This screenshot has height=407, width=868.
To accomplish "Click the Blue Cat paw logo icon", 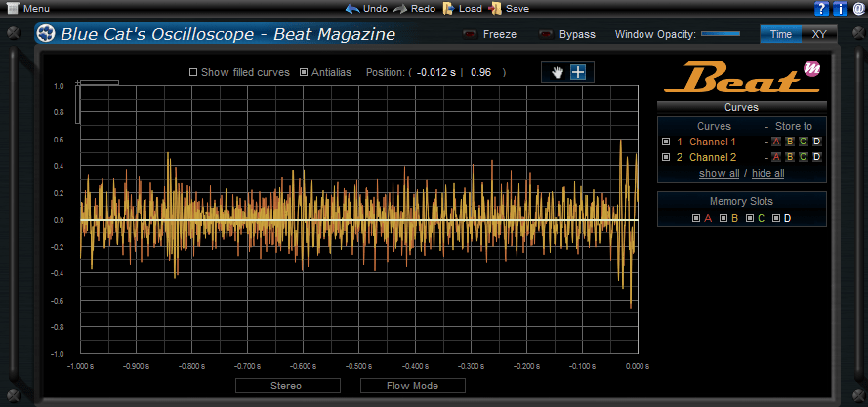I will tap(45, 34).
